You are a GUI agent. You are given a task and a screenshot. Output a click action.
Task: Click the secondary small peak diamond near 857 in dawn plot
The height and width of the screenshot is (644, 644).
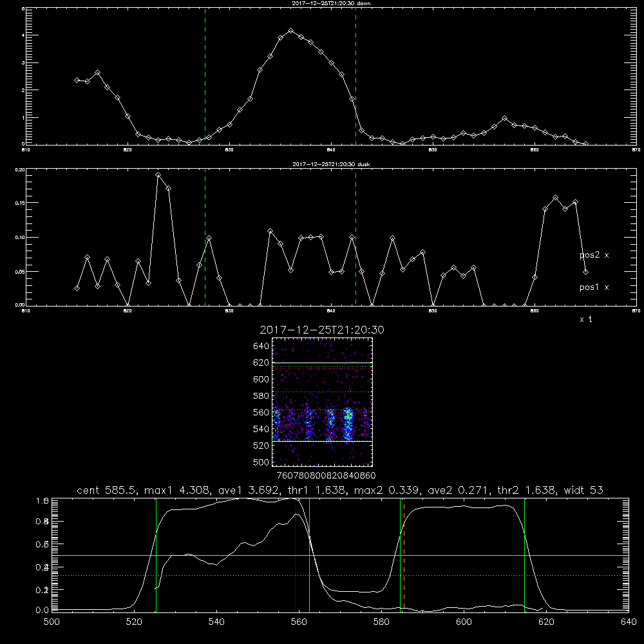tap(504, 118)
